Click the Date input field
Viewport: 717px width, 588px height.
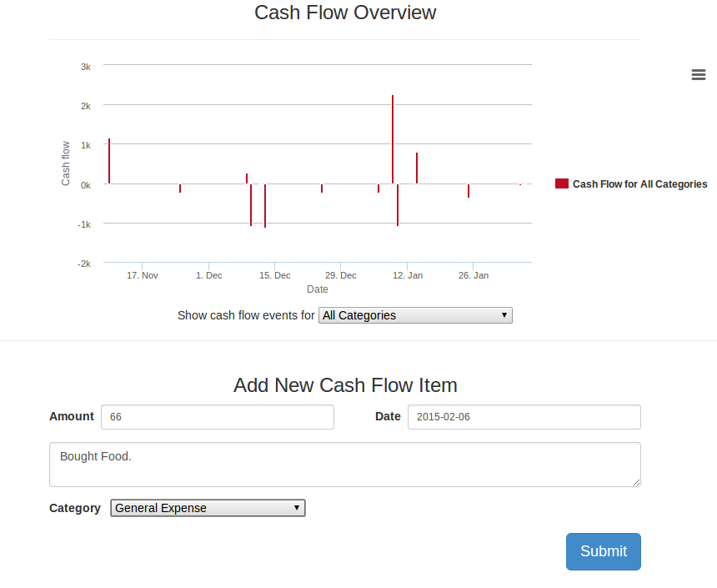524,417
